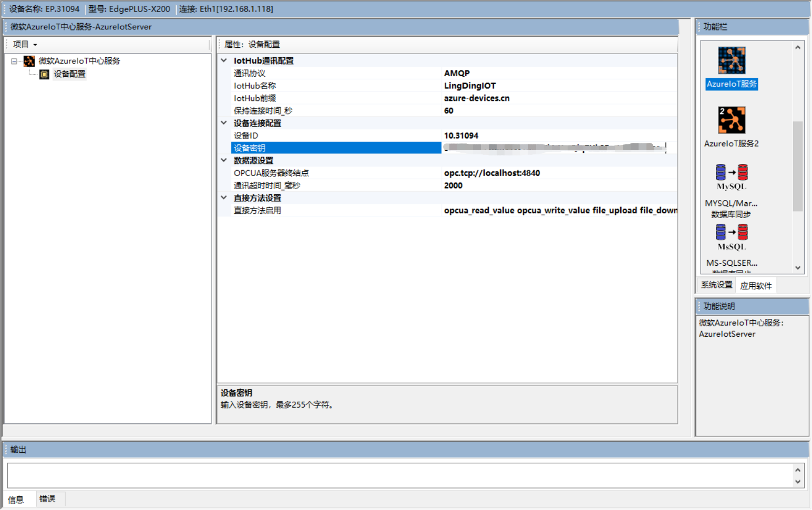
Task: Select the 设备密钥 property row label
Action: (x=336, y=148)
